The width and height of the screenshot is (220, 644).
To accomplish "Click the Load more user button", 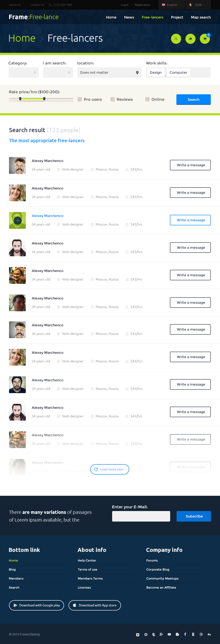I will (110, 469).
